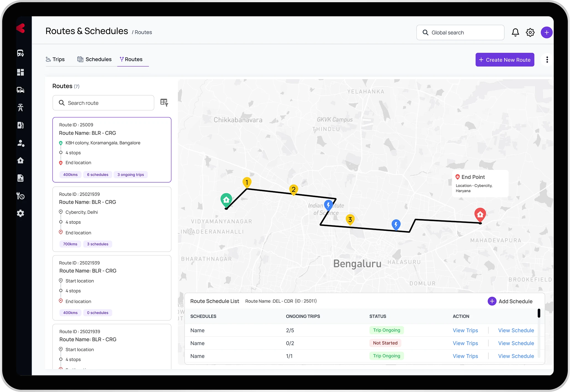Open View Schedule for Not Started row

click(516, 343)
